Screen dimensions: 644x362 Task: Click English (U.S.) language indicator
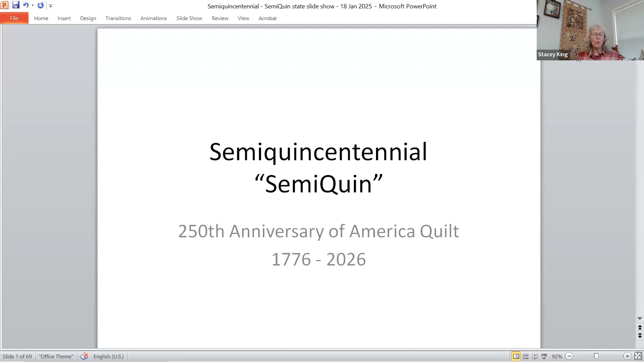(108, 356)
